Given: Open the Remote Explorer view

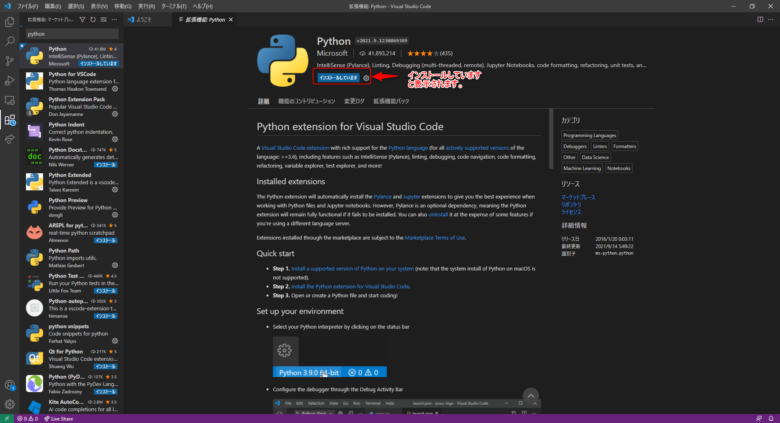Looking at the screenshot, I should 9,101.
